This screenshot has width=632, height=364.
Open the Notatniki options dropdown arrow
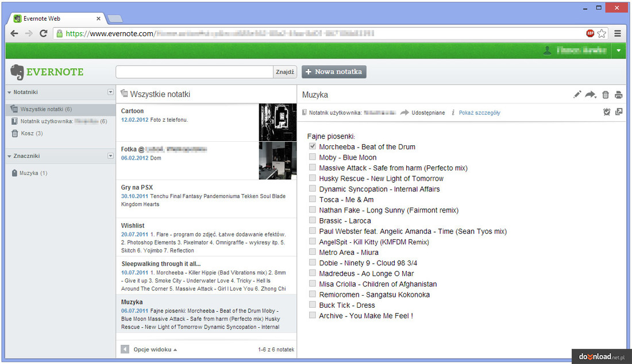[x=110, y=92]
